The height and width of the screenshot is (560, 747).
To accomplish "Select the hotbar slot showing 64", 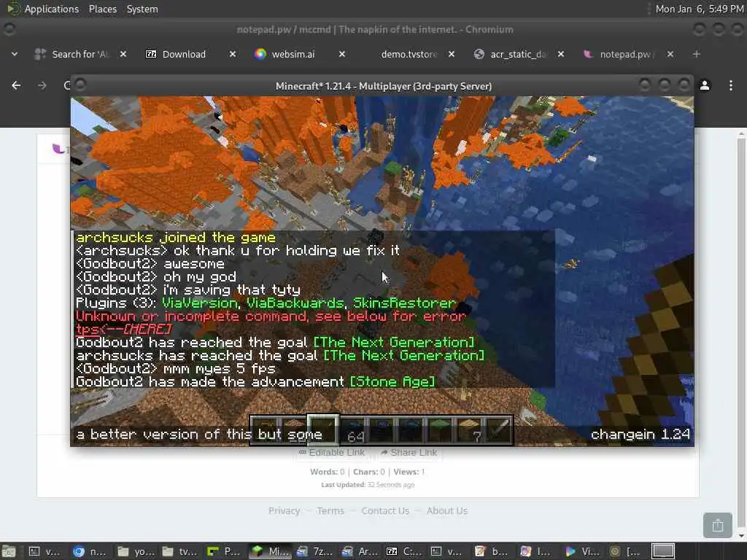I will (354, 429).
